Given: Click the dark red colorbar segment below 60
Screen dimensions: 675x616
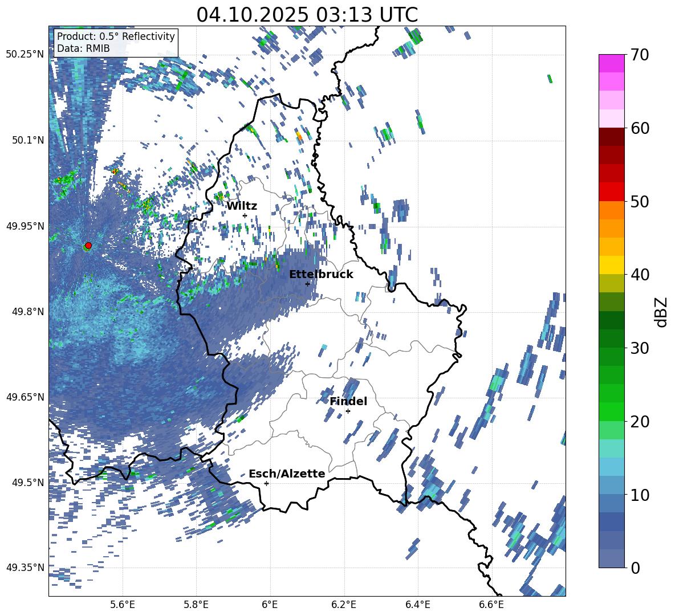Looking at the screenshot, I should [x=611, y=137].
